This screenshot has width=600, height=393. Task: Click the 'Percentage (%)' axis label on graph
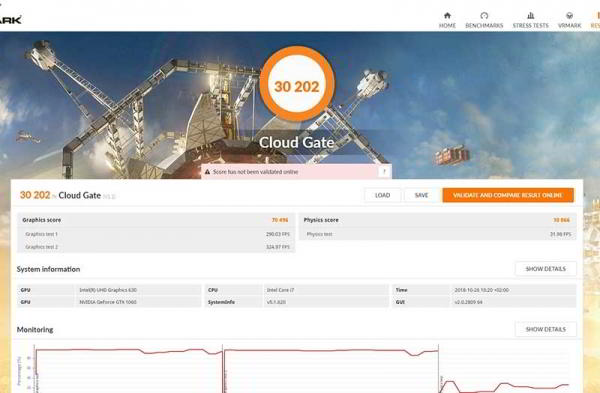coord(19,371)
